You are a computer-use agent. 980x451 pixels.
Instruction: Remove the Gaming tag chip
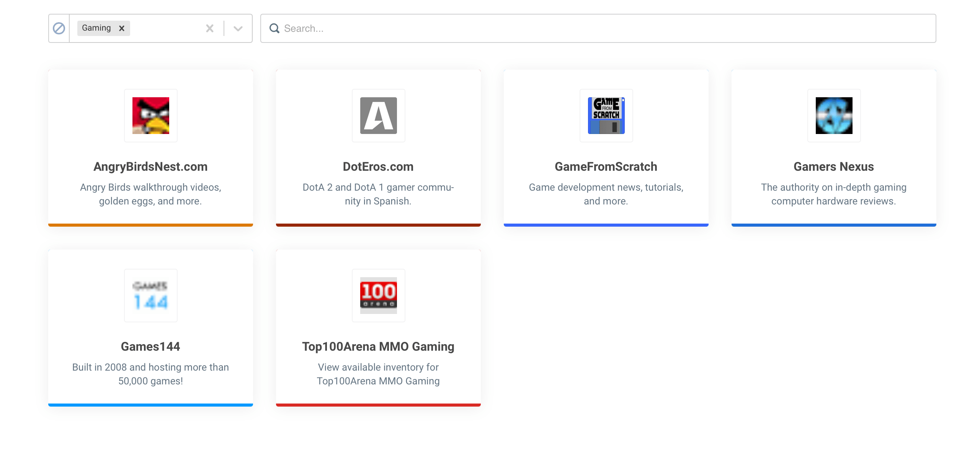(122, 28)
